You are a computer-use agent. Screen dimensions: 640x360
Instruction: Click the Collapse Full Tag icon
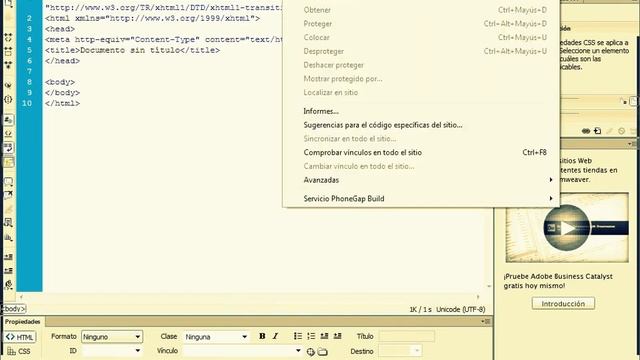point(8,38)
